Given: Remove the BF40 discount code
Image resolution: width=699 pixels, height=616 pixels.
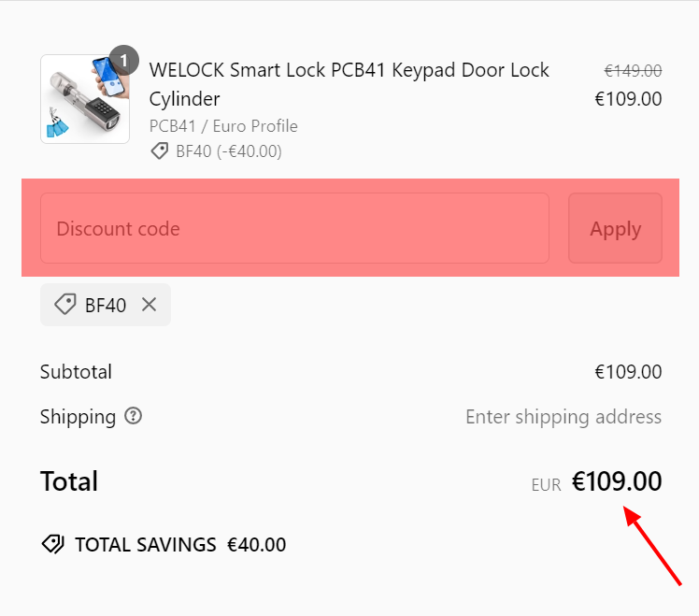Looking at the screenshot, I should (x=149, y=305).
